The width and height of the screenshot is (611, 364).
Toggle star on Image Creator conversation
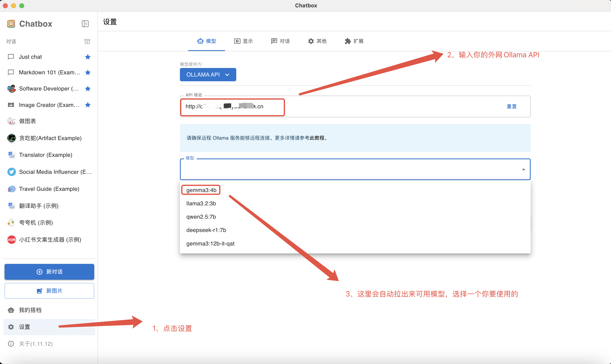(x=88, y=105)
